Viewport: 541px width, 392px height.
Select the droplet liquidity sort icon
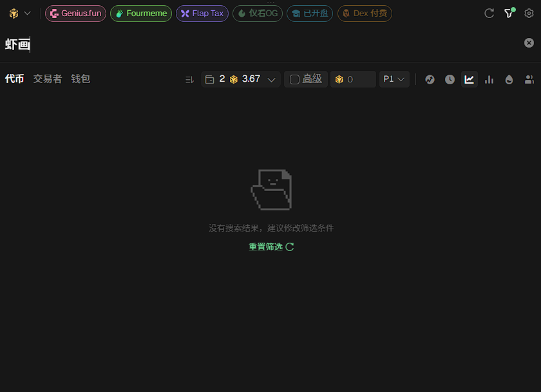click(509, 80)
